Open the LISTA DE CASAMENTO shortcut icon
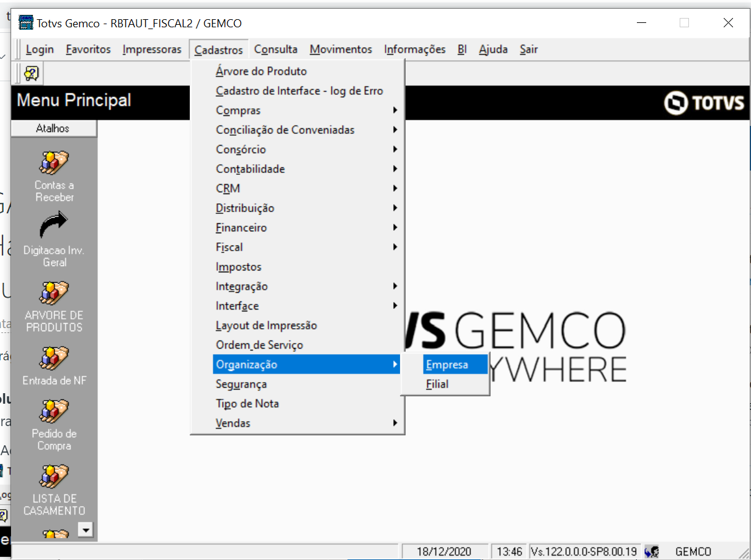751x560 pixels. pyautogui.click(x=54, y=477)
